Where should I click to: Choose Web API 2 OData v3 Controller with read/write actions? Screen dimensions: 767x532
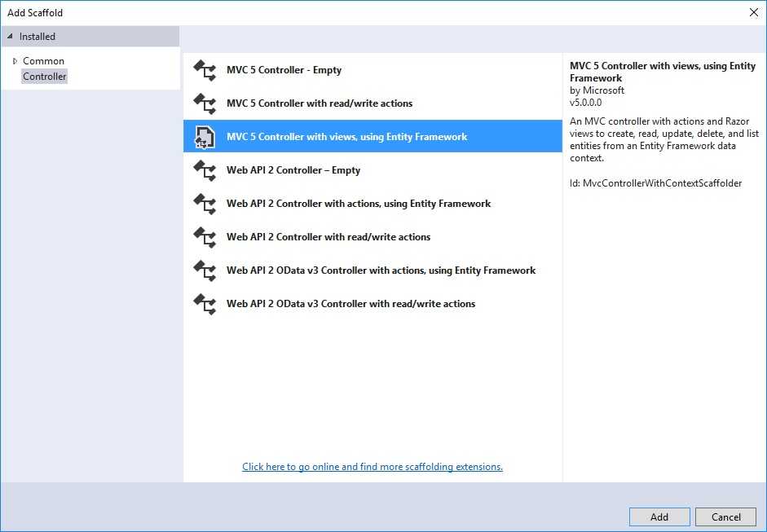372,304
